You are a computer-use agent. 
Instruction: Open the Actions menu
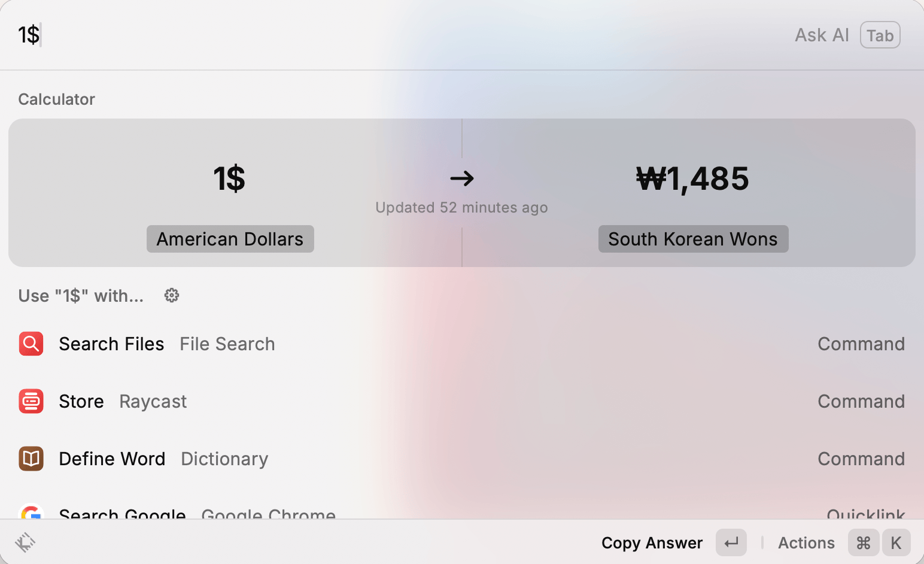pyautogui.click(x=806, y=542)
